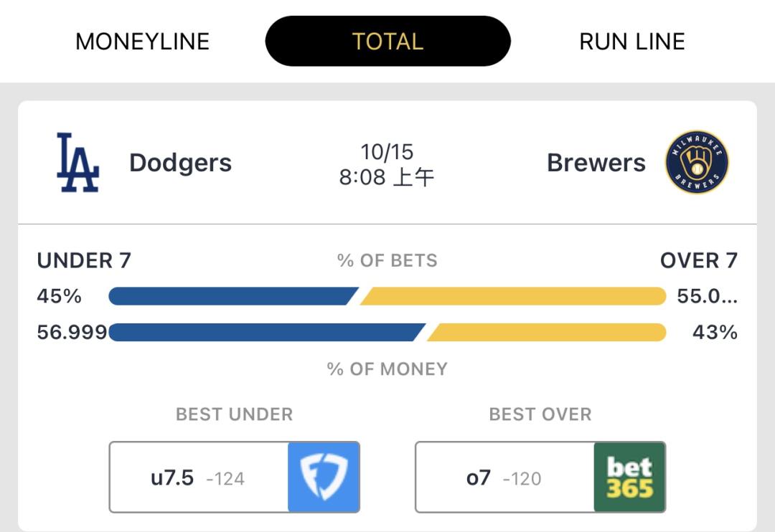Viewport: 775px width, 532px height.
Task: Click the Dodgers team name
Action: (180, 163)
